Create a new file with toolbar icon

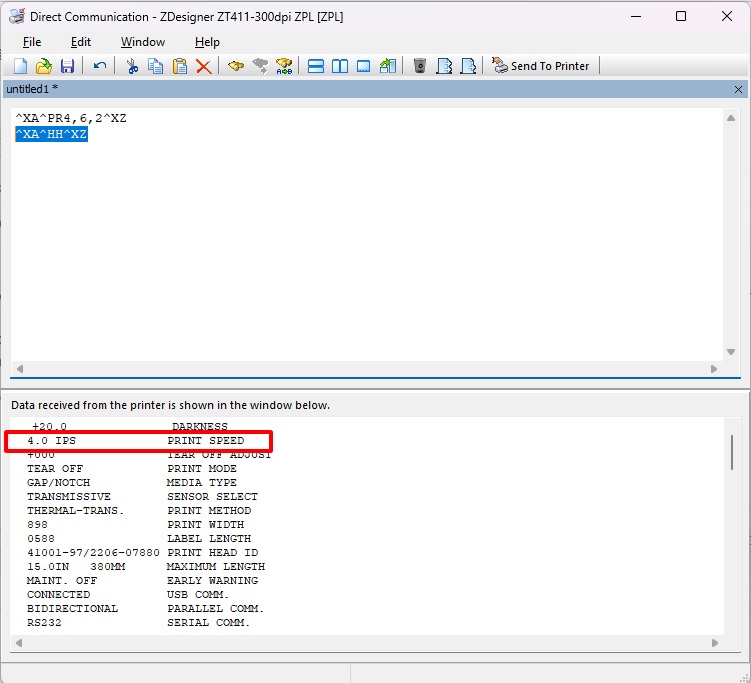click(x=20, y=66)
